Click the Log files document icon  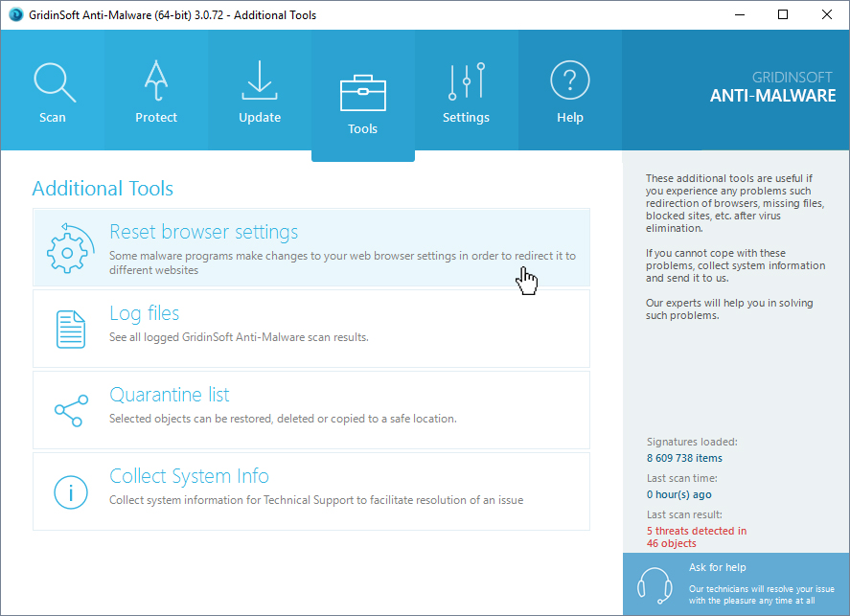click(x=71, y=329)
